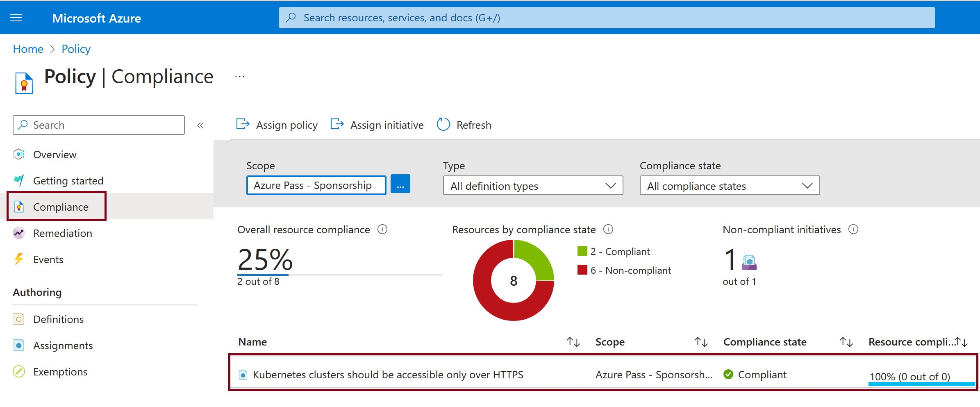Open the Remediation menu item
This screenshot has width=980, height=407.
[62, 233]
